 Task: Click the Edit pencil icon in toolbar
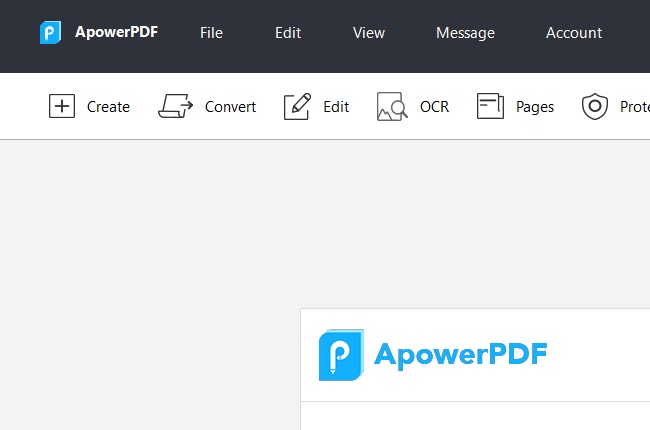point(297,106)
